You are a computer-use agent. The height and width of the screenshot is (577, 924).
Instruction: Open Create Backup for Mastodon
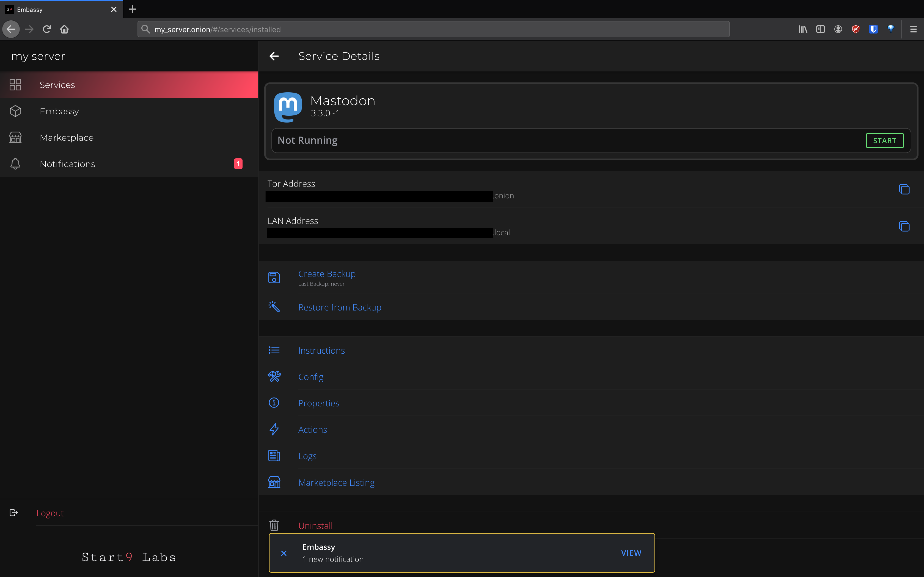[x=327, y=274]
